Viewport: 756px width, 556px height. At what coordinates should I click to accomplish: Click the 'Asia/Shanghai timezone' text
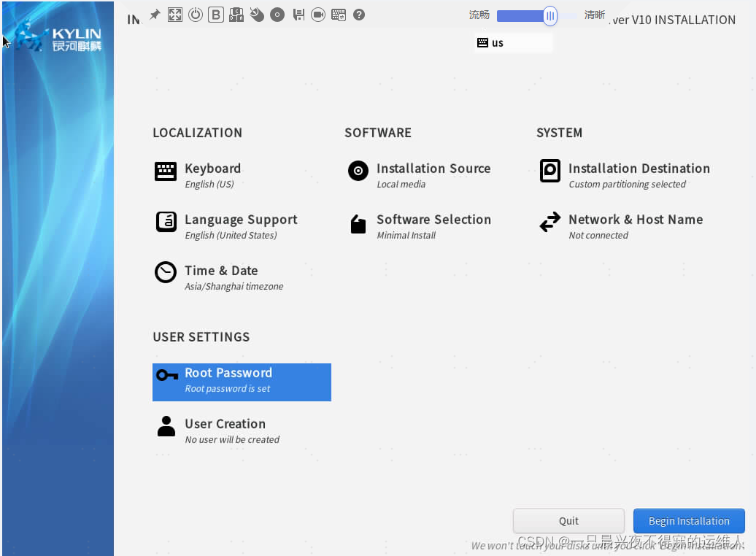pos(234,287)
